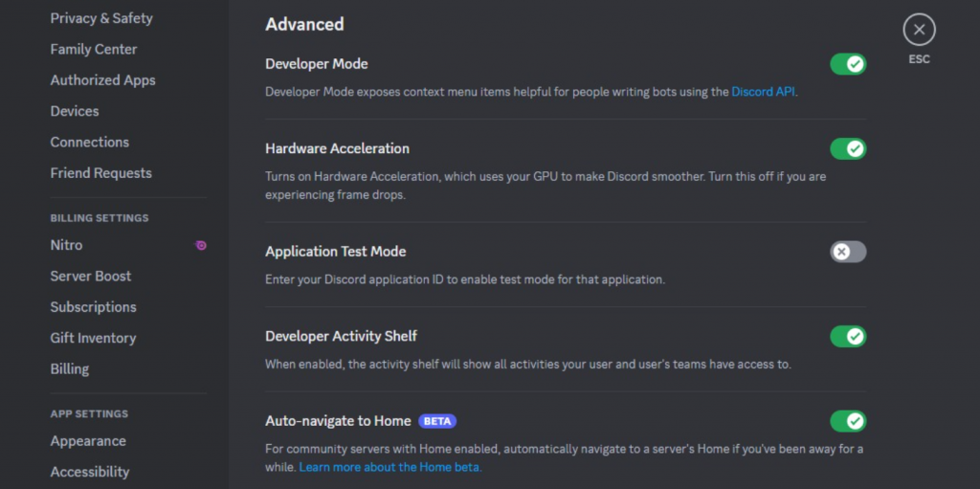Turn off Hardware Acceleration switch
Image resolution: width=980 pixels, height=489 pixels.
(x=848, y=148)
